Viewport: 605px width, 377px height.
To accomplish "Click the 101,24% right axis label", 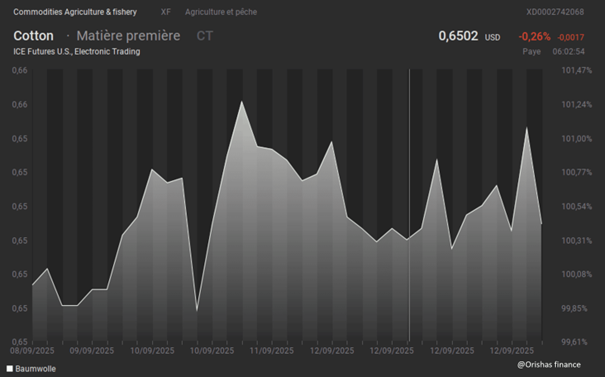I will click(576, 105).
